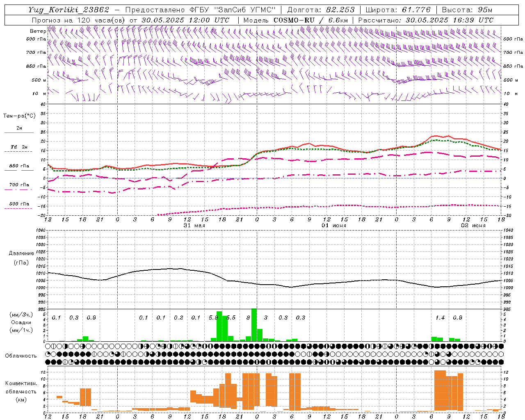525x420 pixels.
Task: Click the 5.5 precipitation value
Action: coord(231,318)
